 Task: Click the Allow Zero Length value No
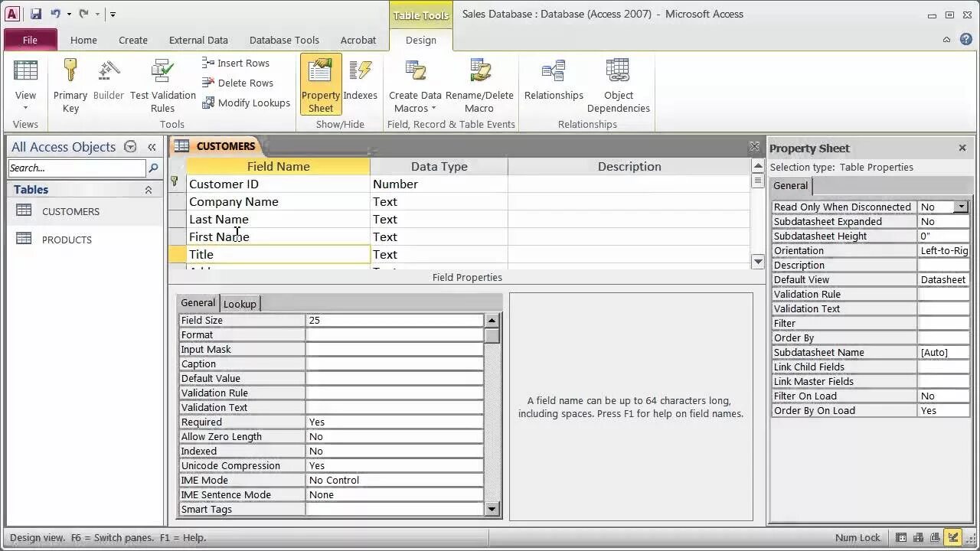[x=394, y=436]
